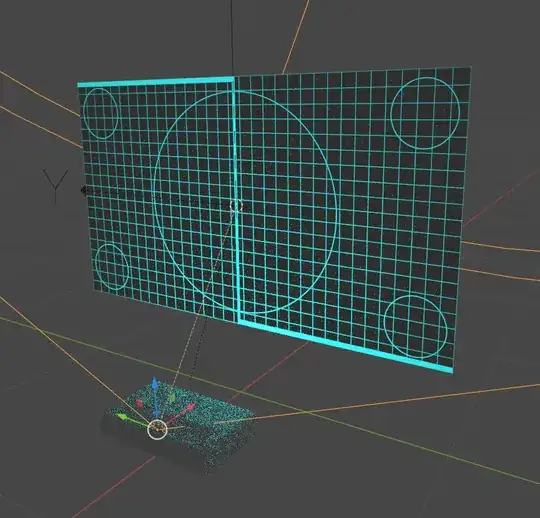
Task: Click the 3D cursor at plane center
Action: click(x=236, y=206)
